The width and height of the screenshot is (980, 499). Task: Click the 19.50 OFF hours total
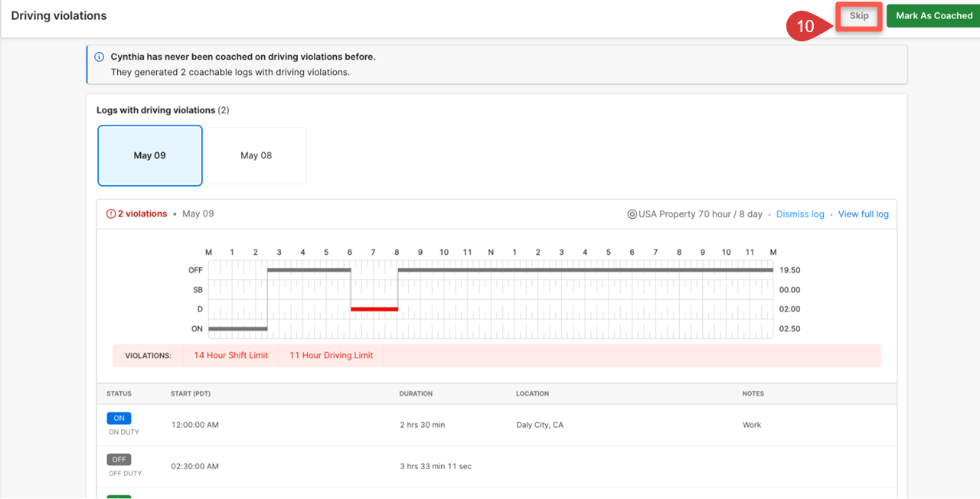coord(789,270)
